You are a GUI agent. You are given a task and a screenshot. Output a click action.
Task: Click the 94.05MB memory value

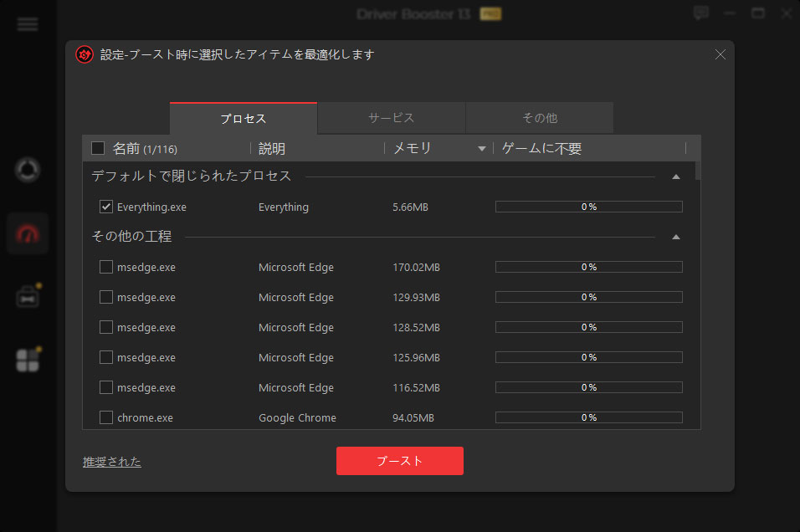click(x=413, y=417)
